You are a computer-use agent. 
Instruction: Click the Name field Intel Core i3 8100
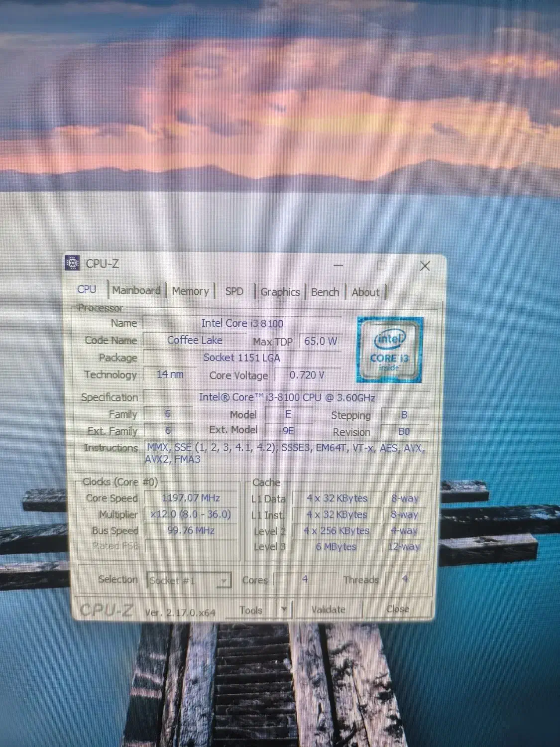pyautogui.click(x=242, y=323)
